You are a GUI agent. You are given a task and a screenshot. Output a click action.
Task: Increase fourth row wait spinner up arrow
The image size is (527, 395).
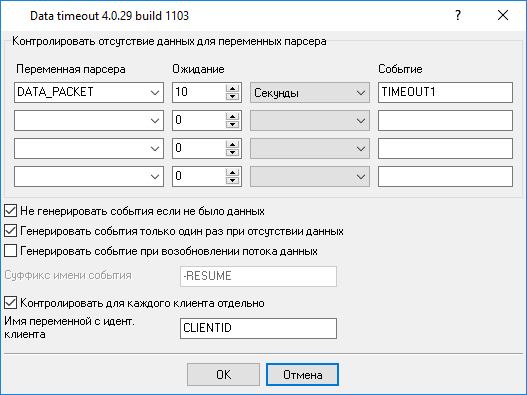coord(232,172)
